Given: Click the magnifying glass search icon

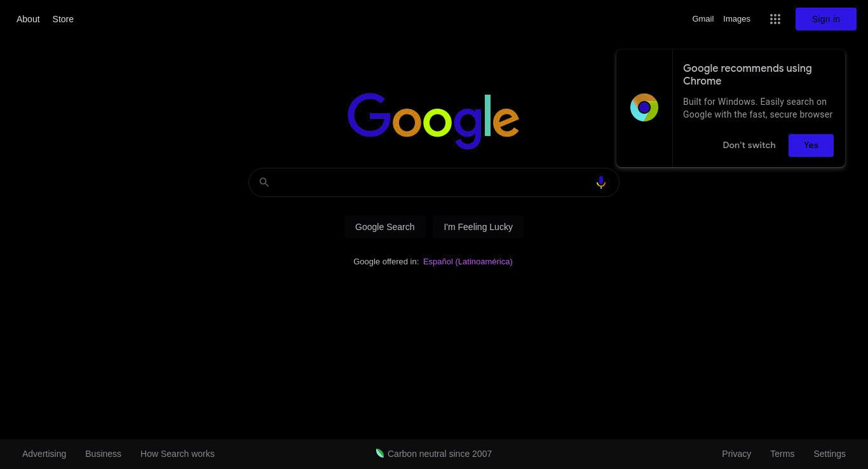Looking at the screenshot, I should tap(264, 182).
